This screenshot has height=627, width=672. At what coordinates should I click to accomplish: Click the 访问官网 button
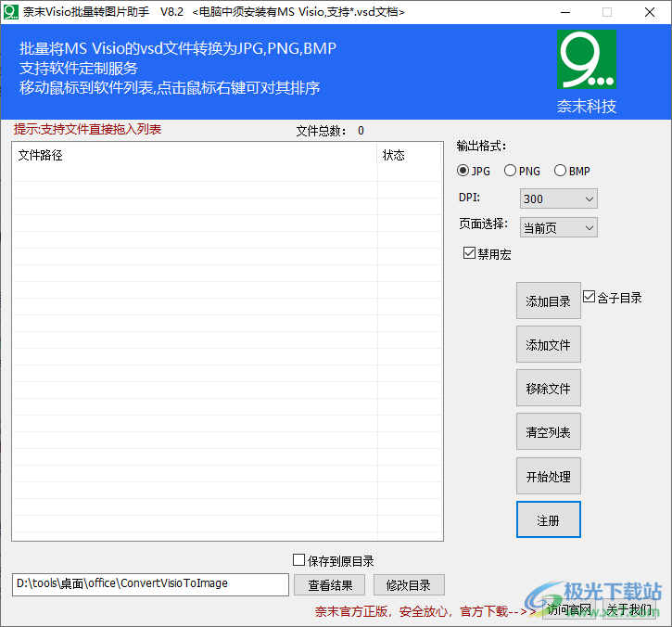pyautogui.click(x=569, y=609)
